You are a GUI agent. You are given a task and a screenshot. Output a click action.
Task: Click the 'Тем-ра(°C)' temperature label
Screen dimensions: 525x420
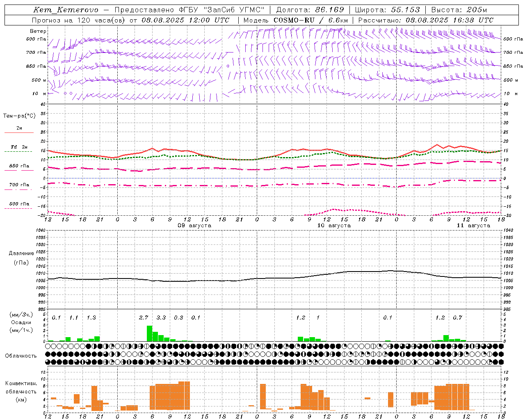point(19,116)
